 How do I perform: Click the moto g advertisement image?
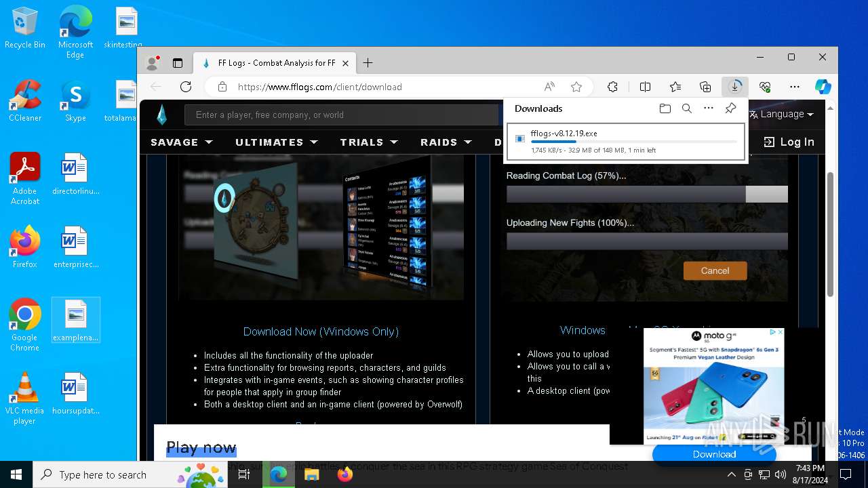point(713,386)
